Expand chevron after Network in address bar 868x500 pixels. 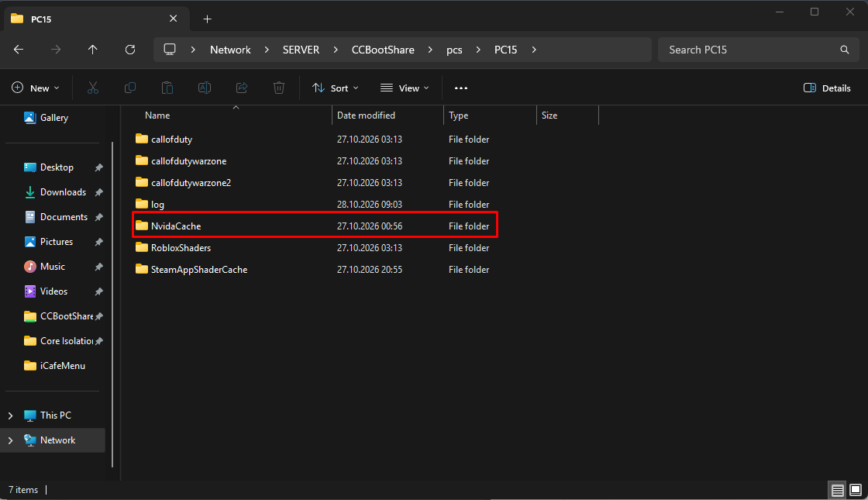coord(267,50)
